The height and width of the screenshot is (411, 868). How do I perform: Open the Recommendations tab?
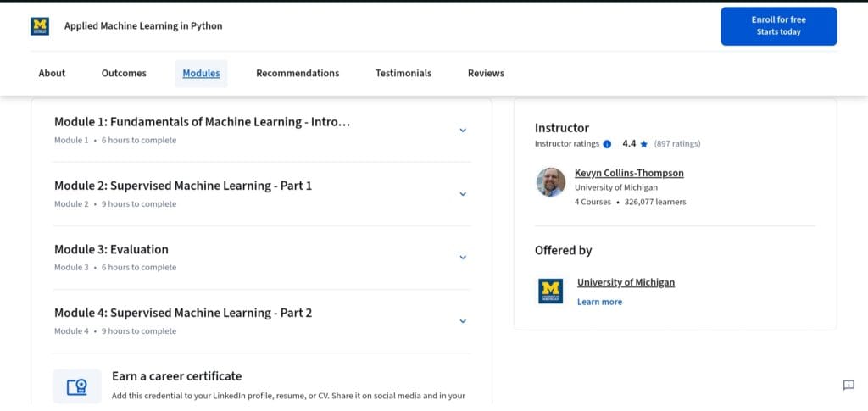(298, 73)
